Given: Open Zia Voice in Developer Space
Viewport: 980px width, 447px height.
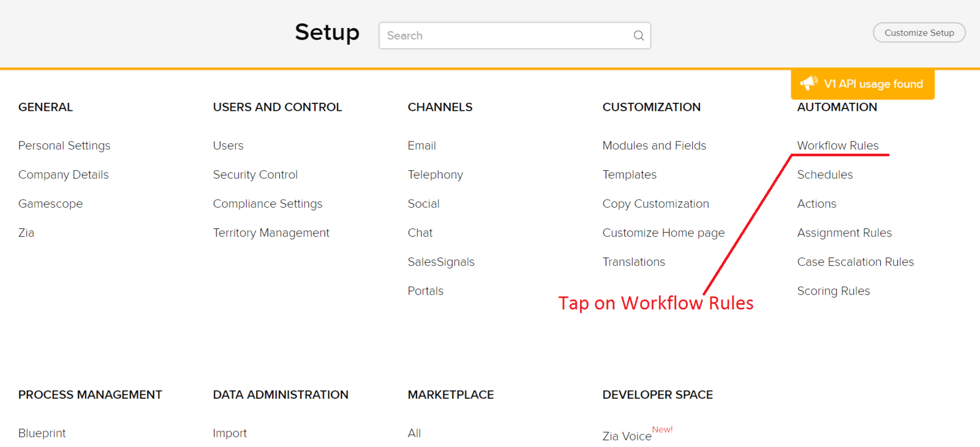Looking at the screenshot, I should (627, 436).
